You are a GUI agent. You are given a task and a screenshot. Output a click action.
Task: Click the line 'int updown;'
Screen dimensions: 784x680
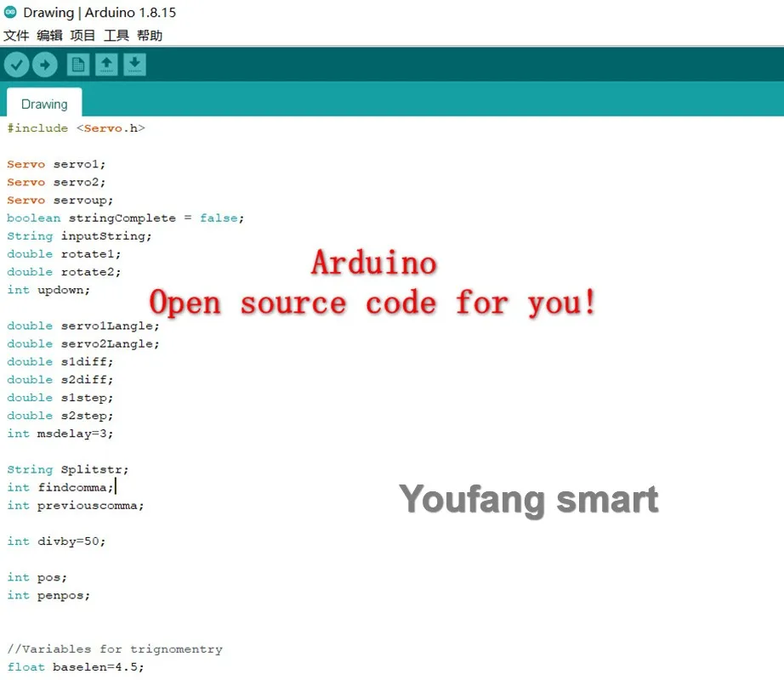[48, 291]
